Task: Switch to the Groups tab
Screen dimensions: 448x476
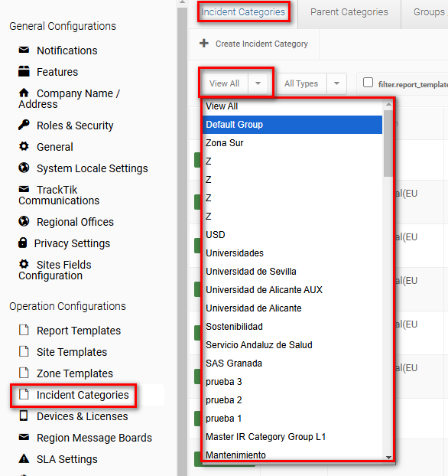Action: [x=429, y=12]
